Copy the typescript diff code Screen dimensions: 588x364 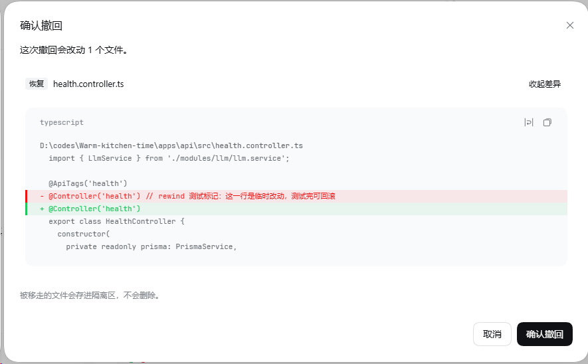[547, 122]
